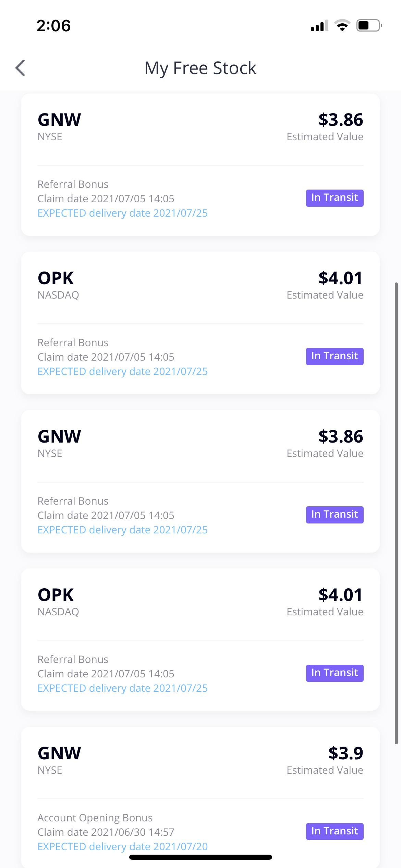Tap the battery indicator icon
The height and width of the screenshot is (868, 401).
tap(369, 25)
